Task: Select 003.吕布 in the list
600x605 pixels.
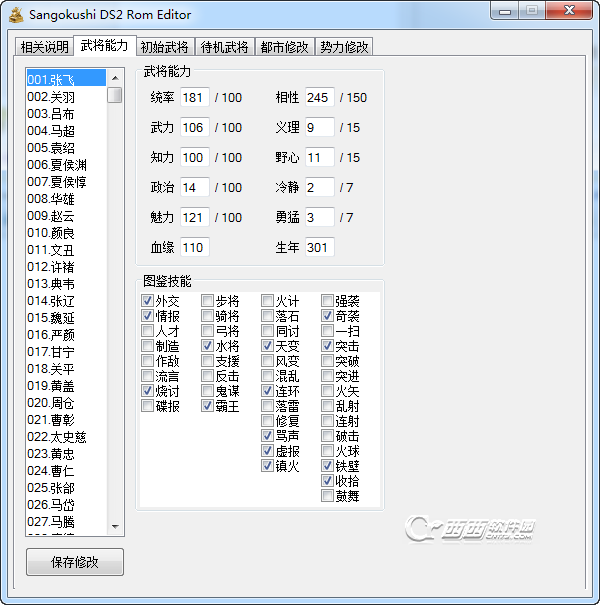Action: pyautogui.click(x=66, y=114)
